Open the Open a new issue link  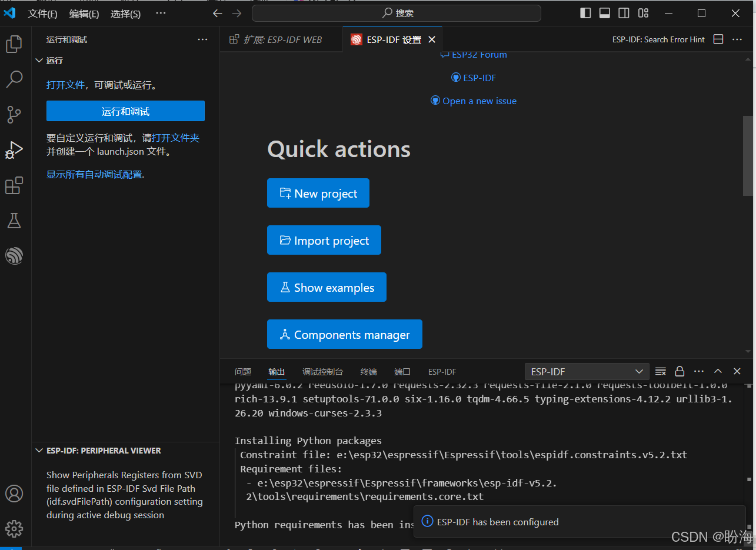pyautogui.click(x=474, y=101)
